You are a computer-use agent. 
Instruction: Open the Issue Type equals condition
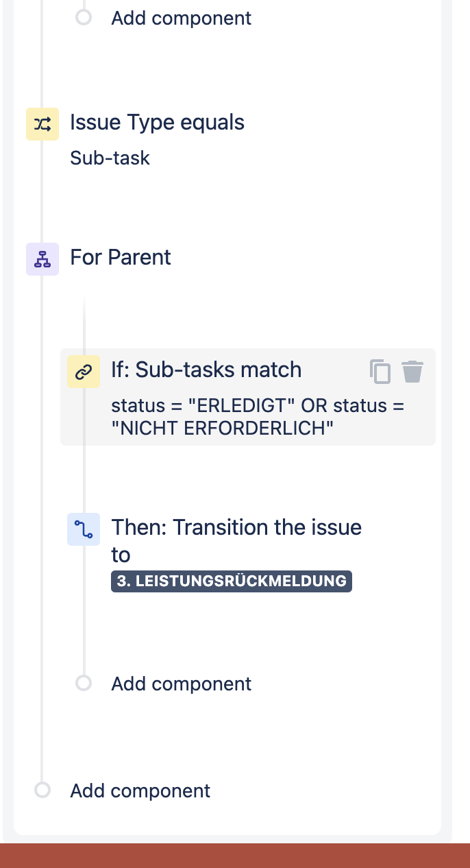[156, 122]
